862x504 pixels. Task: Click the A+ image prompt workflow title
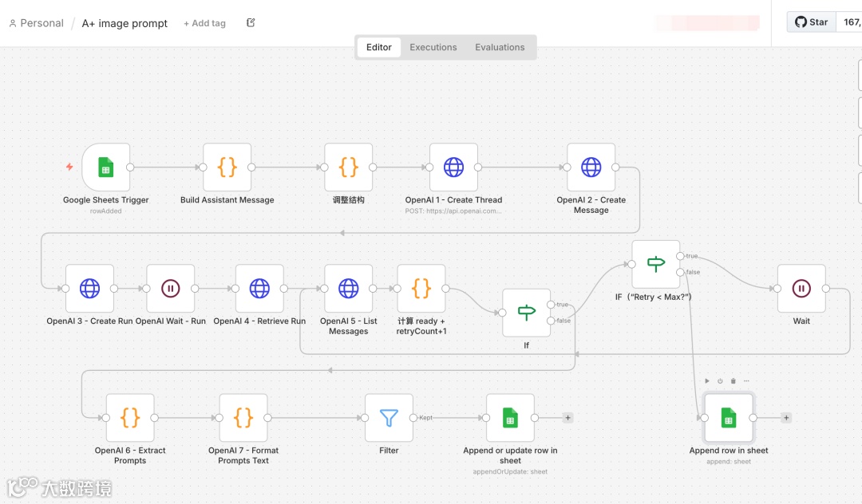coord(125,23)
